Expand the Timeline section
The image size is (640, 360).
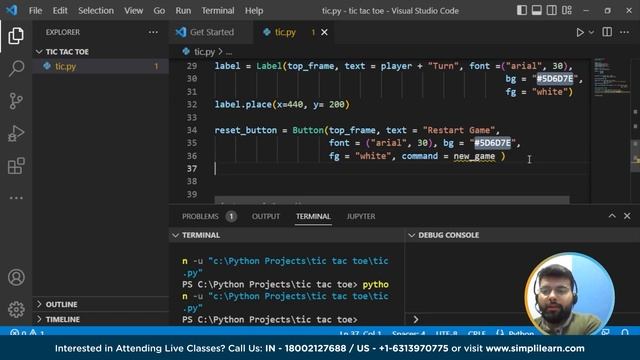(x=100, y=319)
